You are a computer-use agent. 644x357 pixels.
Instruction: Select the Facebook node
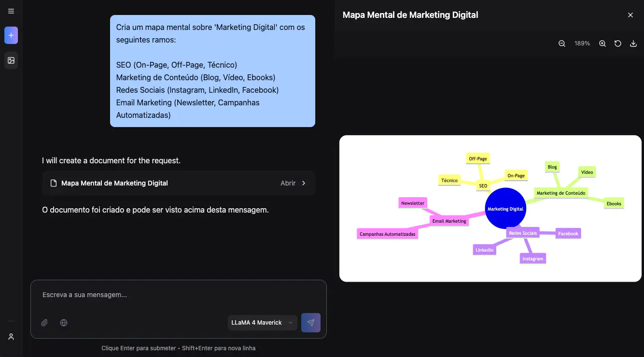tap(568, 233)
